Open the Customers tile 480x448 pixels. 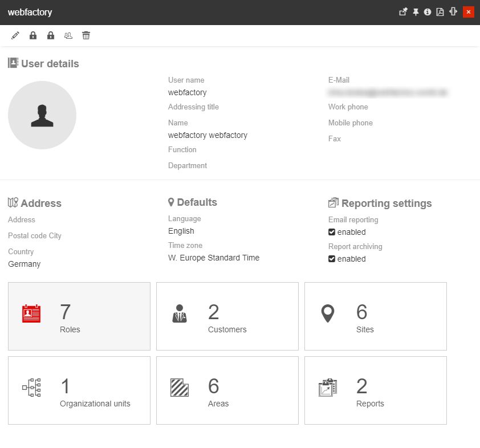pyautogui.click(x=227, y=316)
